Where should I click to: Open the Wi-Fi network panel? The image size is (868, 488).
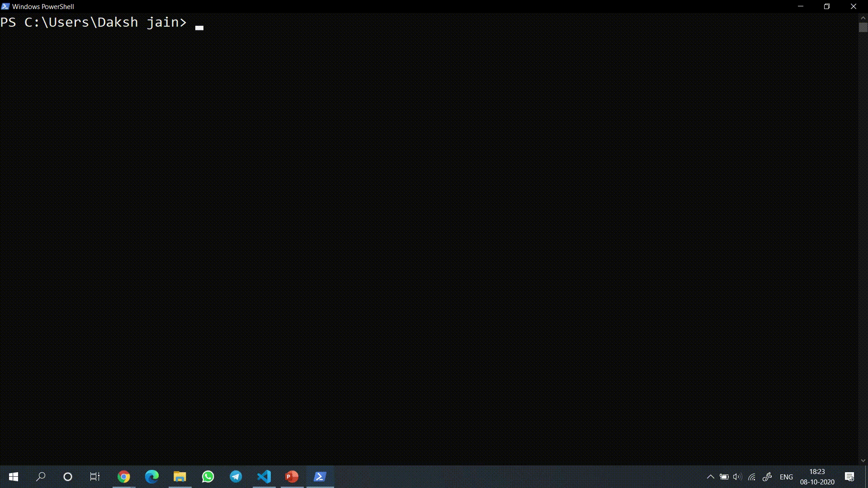coord(752,477)
